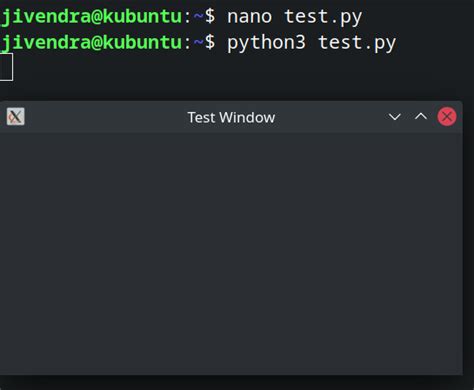474x390 pixels.
Task: Maximize Test Window with the up chevron
Action: (x=421, y=116)
